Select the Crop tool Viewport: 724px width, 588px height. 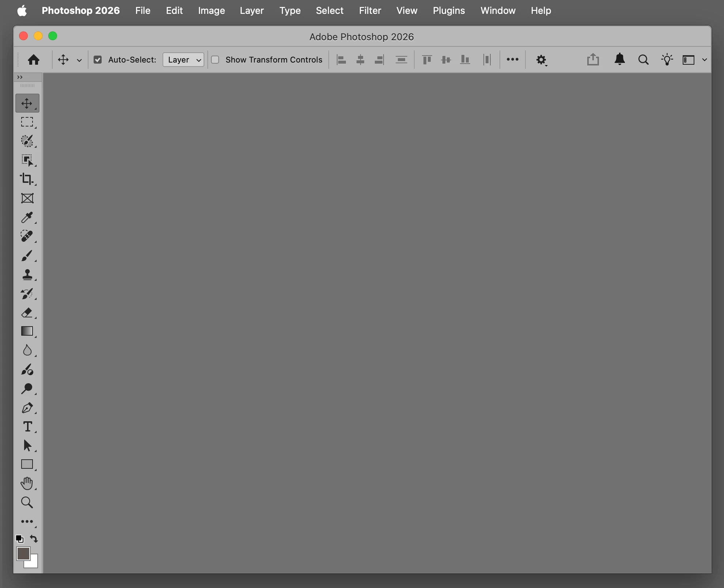coord(27,179)
